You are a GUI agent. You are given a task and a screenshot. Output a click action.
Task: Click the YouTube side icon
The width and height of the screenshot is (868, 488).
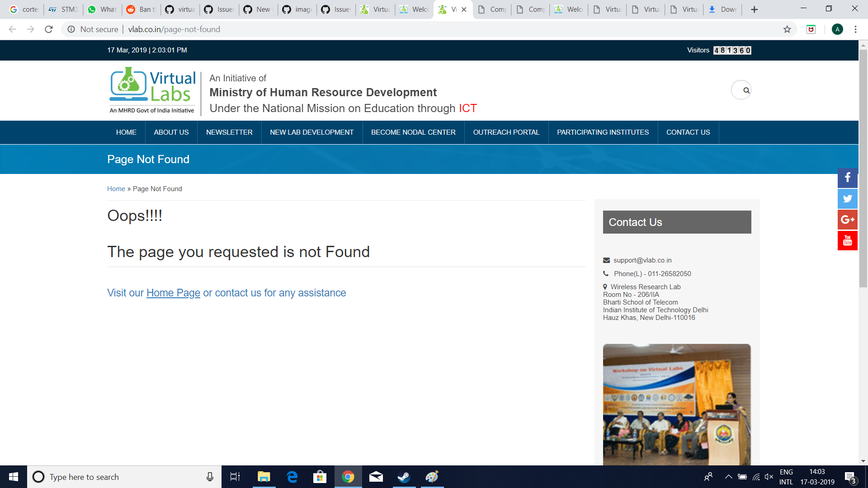[x=847, y=240]
